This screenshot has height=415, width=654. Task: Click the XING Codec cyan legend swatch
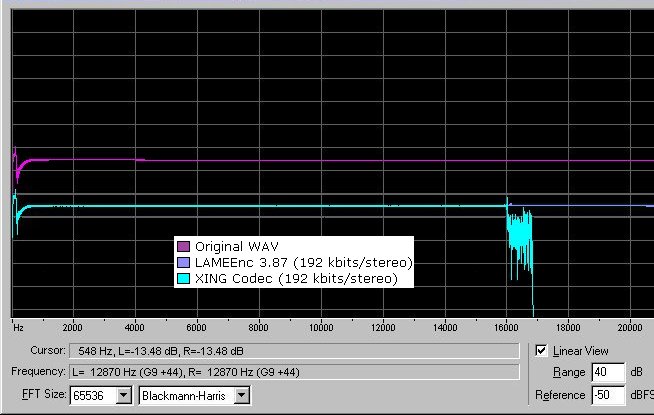coord(184,278)
